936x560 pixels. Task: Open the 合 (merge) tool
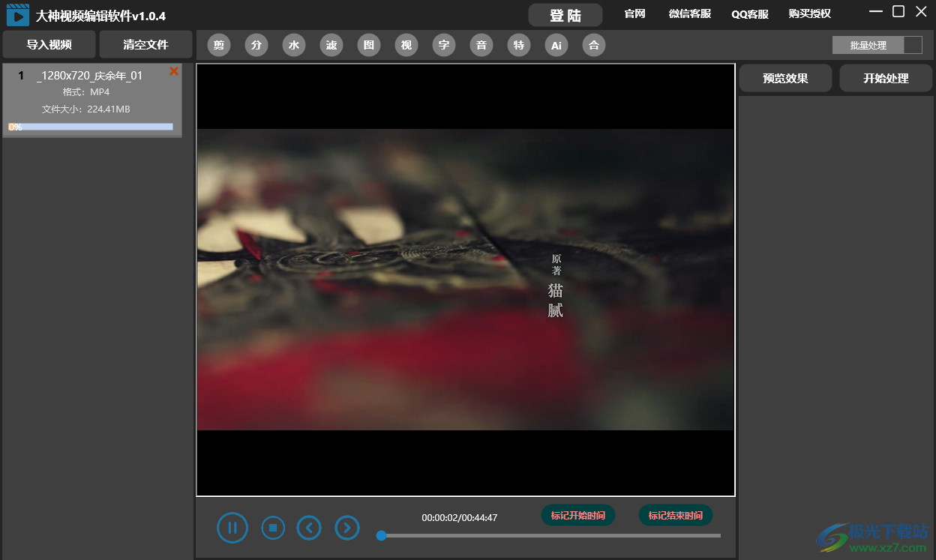point(594,45)
